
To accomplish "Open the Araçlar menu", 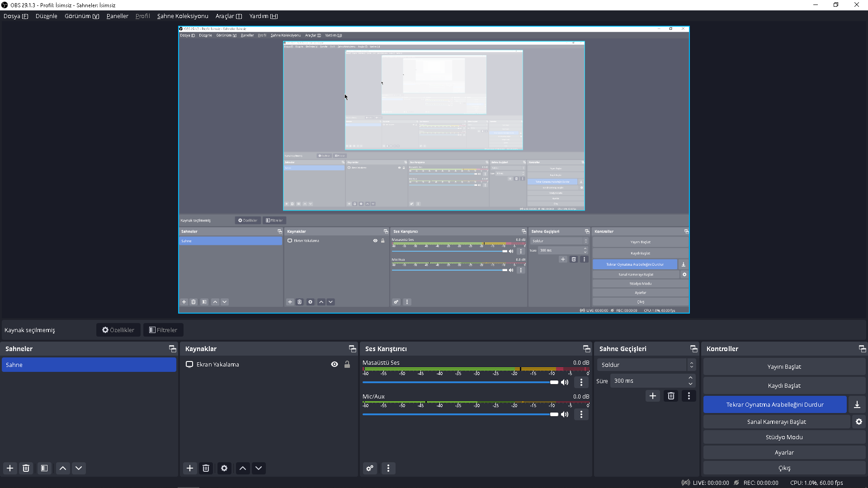I will tap(228, 16).
